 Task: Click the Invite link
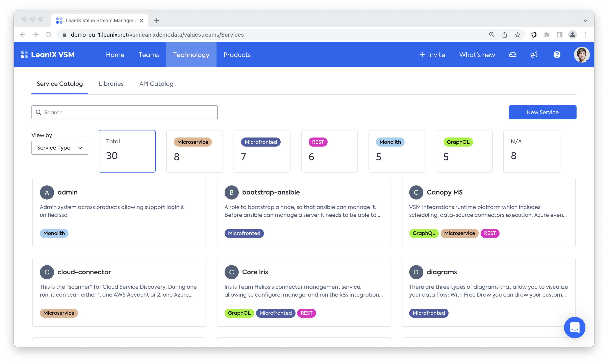click(432, 55)
